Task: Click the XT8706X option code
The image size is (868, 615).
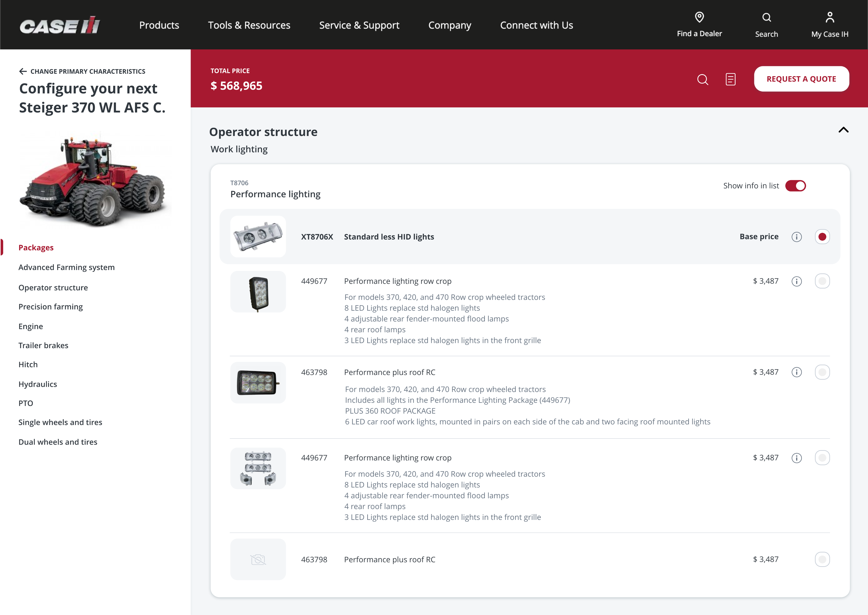Action: click(x=317, y=237)
